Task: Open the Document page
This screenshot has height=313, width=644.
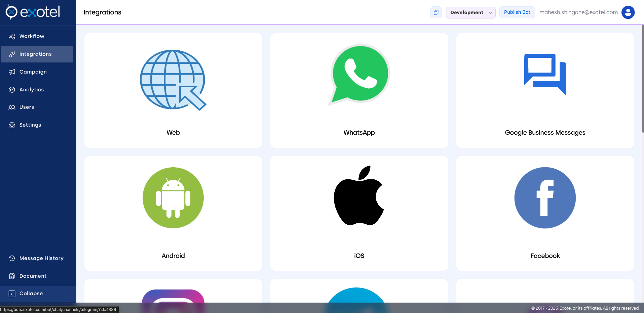Action: coord(37,276)
